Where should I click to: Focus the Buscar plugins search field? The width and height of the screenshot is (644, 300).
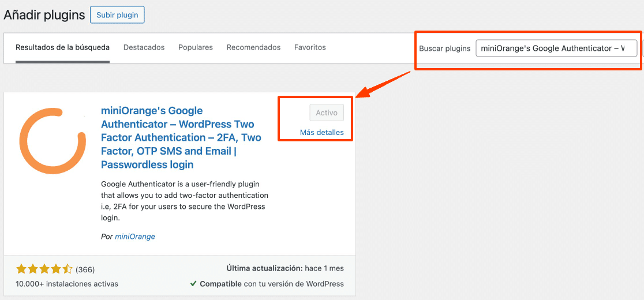point(556,48)
